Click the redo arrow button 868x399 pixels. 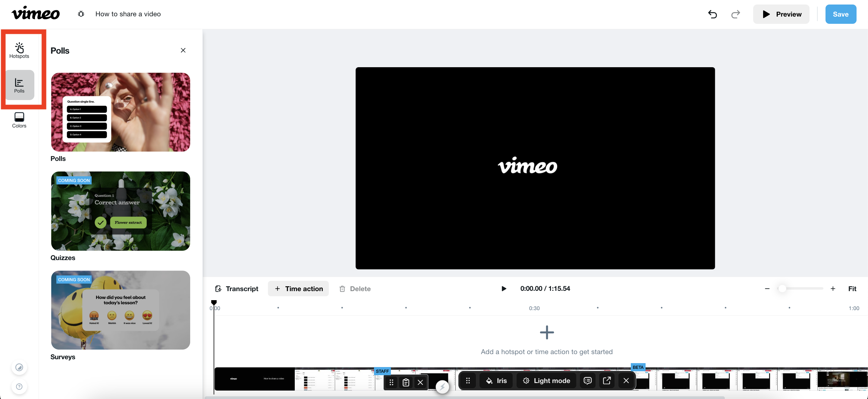point(734,14)
